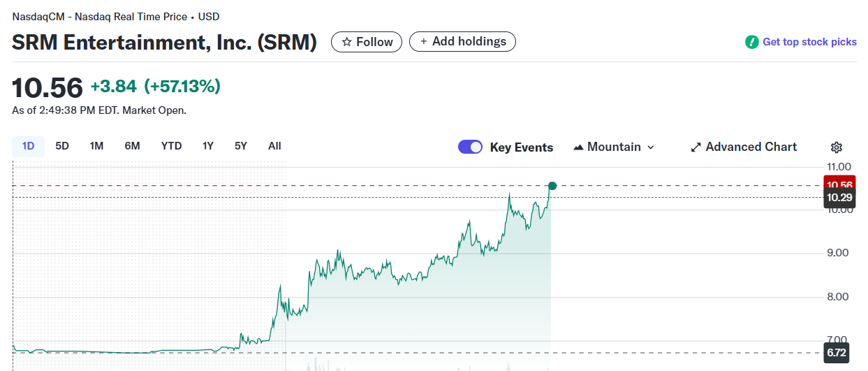Click the star icon in Follow button
This screenshot has height=371, width=868.
point(346,42)
